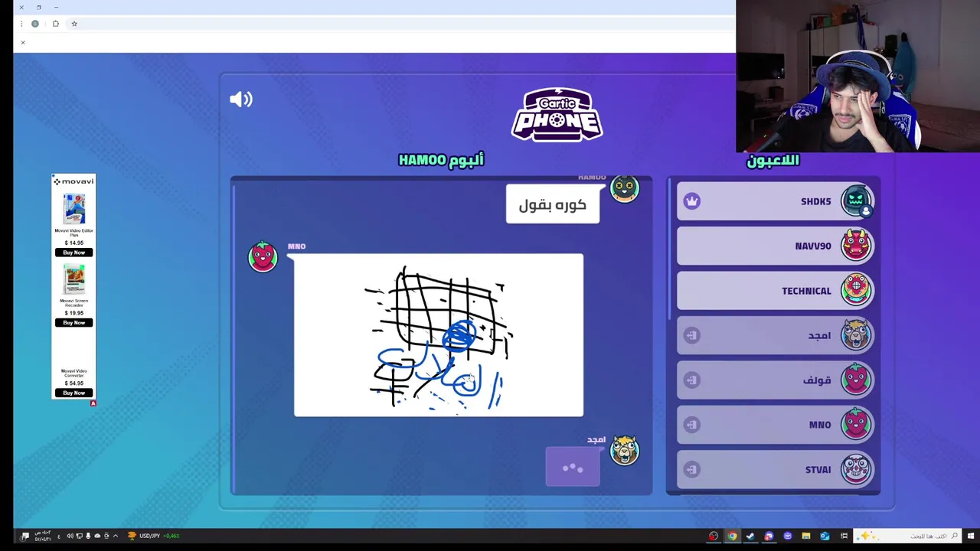Open File Explorer from taskbar
The width and height of the screenshot is (980, 551).
pos(806,536)
